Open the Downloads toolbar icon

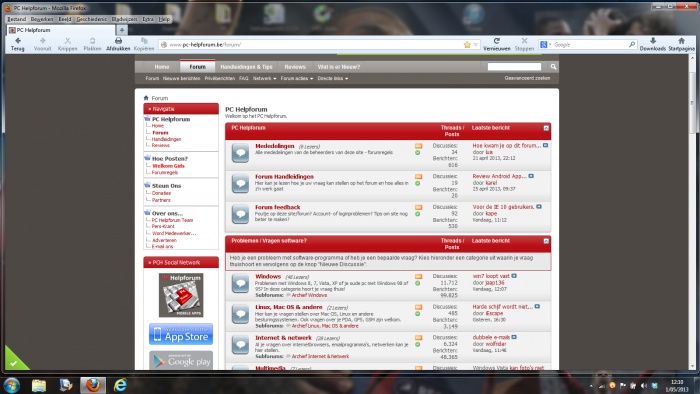[x=653, y=41]
